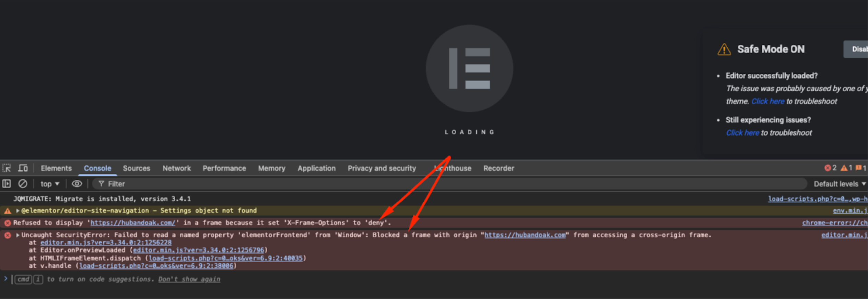This screenshot has width=868, height=299.
Task: Open the Editor.onPreviewLoaded stack trace link
Action: (198, 250)
